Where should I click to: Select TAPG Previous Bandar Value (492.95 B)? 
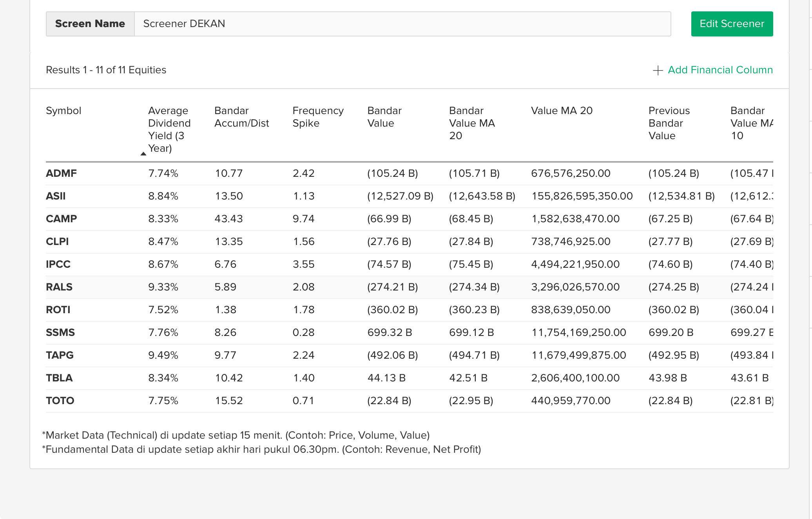[x=674, y=355]
